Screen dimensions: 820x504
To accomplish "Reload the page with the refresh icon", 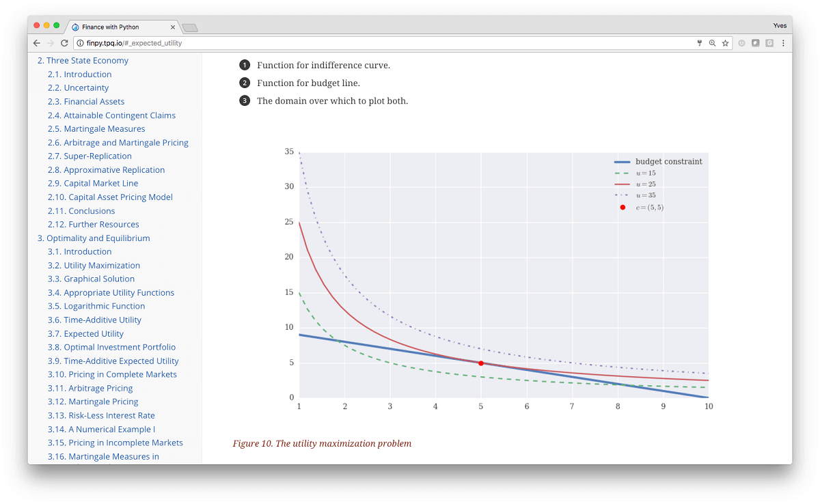I will pyautogui.click(x=64, y=43).
